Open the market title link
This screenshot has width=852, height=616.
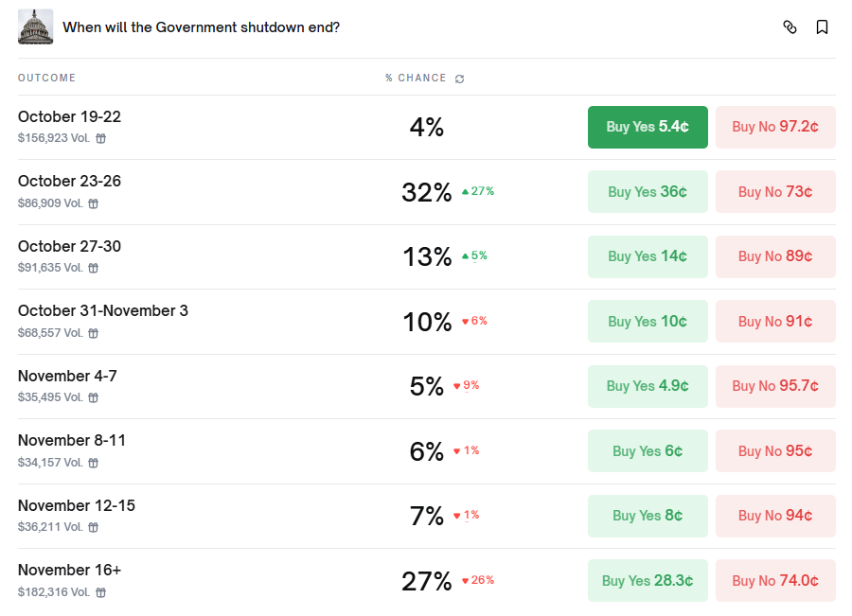click(201, 27)
